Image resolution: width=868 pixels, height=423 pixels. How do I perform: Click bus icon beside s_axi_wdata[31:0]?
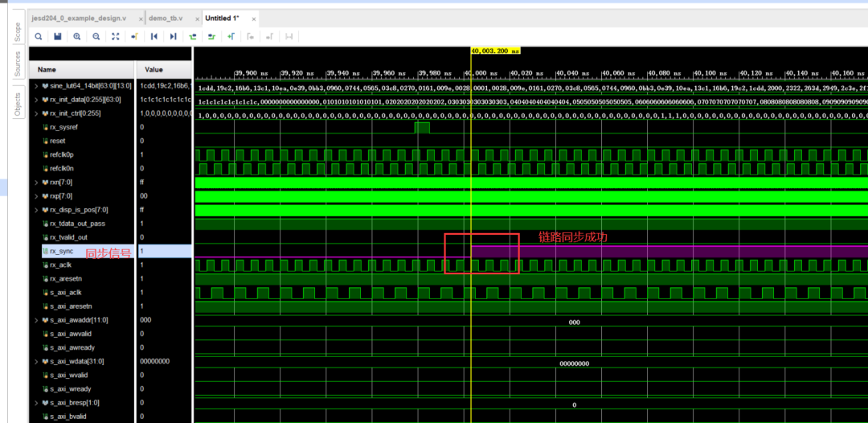[45, 361]
